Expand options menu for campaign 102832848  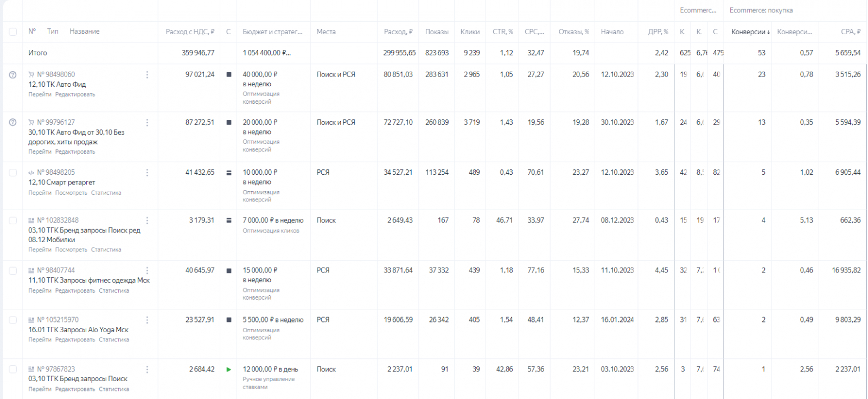(x=147, y=220)
